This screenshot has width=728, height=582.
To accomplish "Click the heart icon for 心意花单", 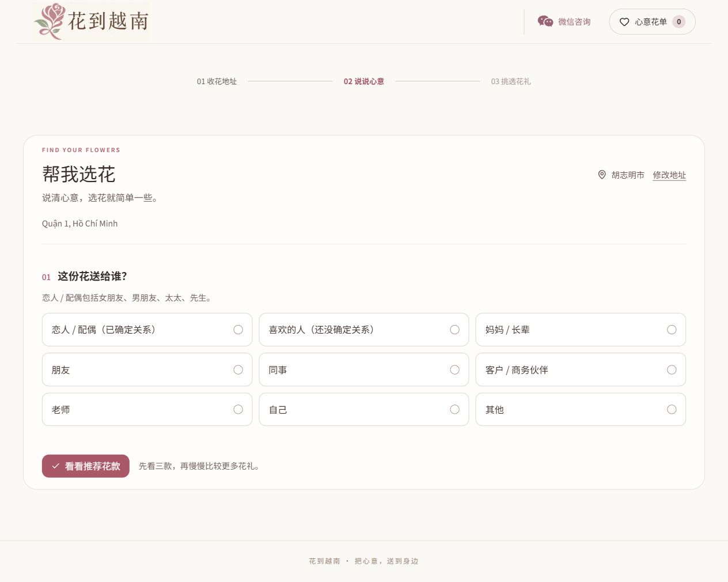I will click(x=624, y=22).
